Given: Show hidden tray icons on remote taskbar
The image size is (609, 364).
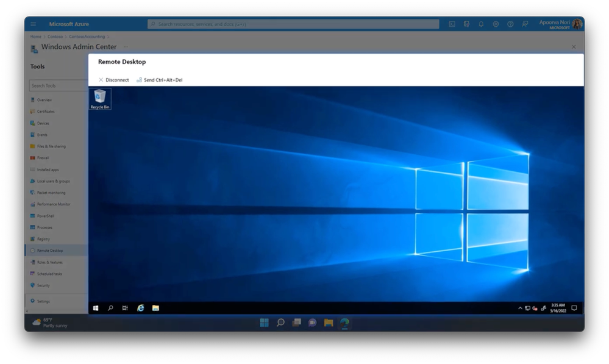Looking at the screenshot, I should click(x=520, y=308).
